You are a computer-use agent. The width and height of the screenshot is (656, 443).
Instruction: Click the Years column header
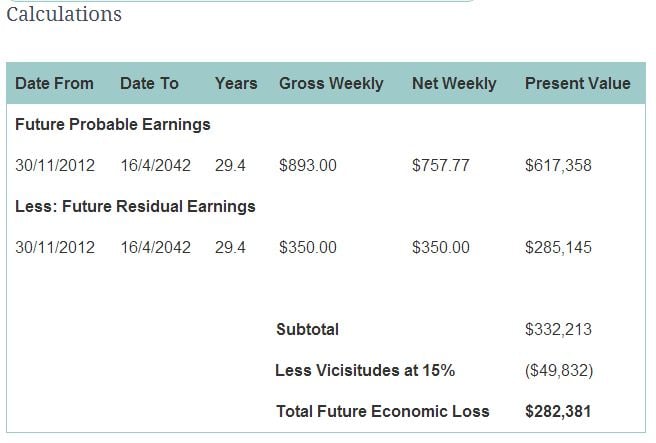(x=236, y=83)
